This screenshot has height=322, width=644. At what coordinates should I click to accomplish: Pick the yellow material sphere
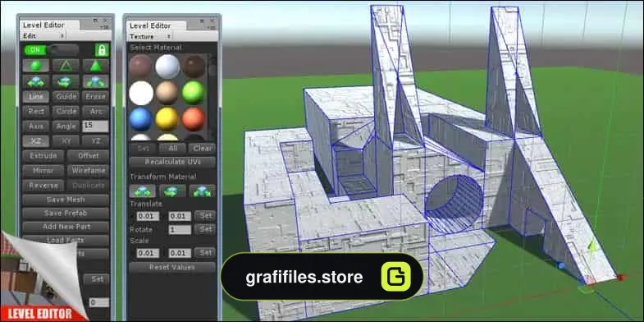[167, 119]
